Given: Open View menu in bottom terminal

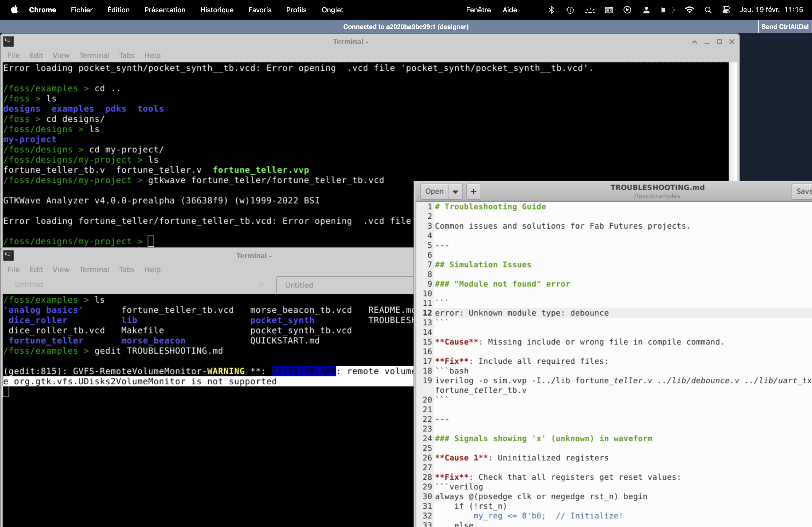Looking at the screenshot, I should click(61, 269).
